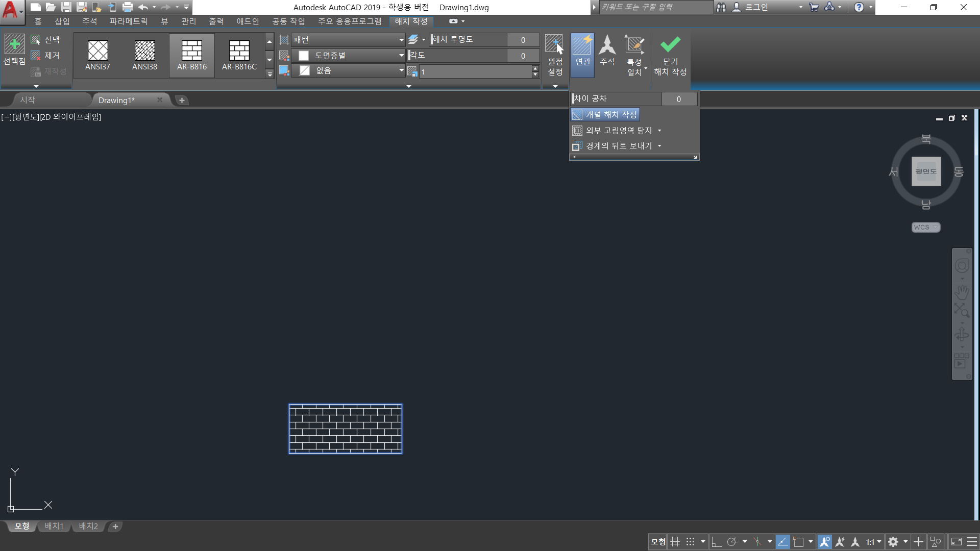Click the white hatch color swatch
The width and height of the screenshot is (980, 551).
[x=304, y=55]
